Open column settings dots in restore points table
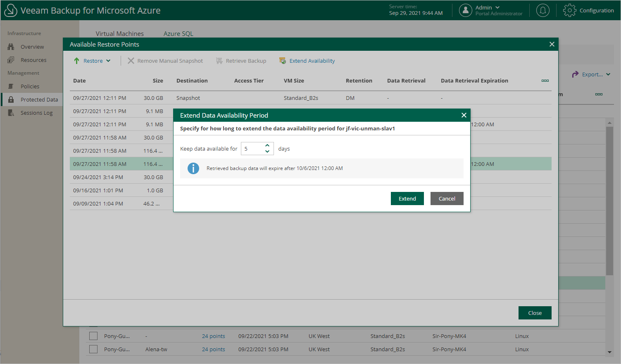The width and height of the screenshot is (621, 364). [x=545, y=80]
